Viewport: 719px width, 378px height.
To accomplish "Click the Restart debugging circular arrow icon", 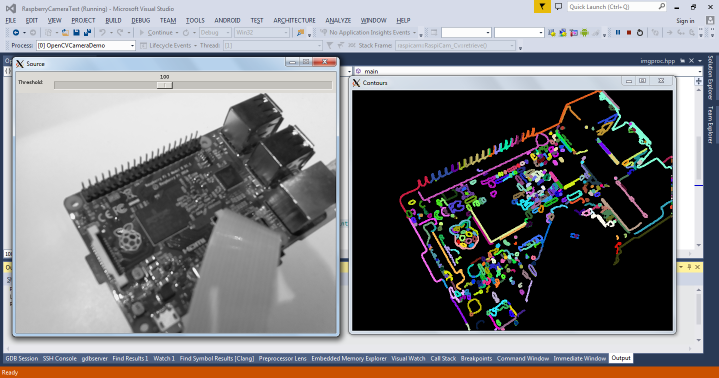I will pos(640,33).
